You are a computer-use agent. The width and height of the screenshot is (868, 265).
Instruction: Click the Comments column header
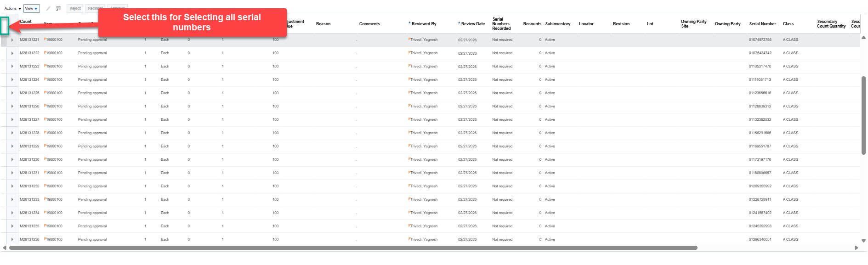point(369,24)
